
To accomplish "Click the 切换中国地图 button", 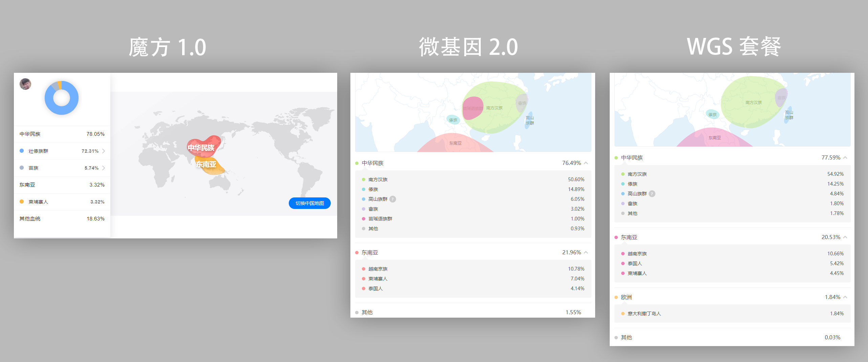I will [309, 203].
